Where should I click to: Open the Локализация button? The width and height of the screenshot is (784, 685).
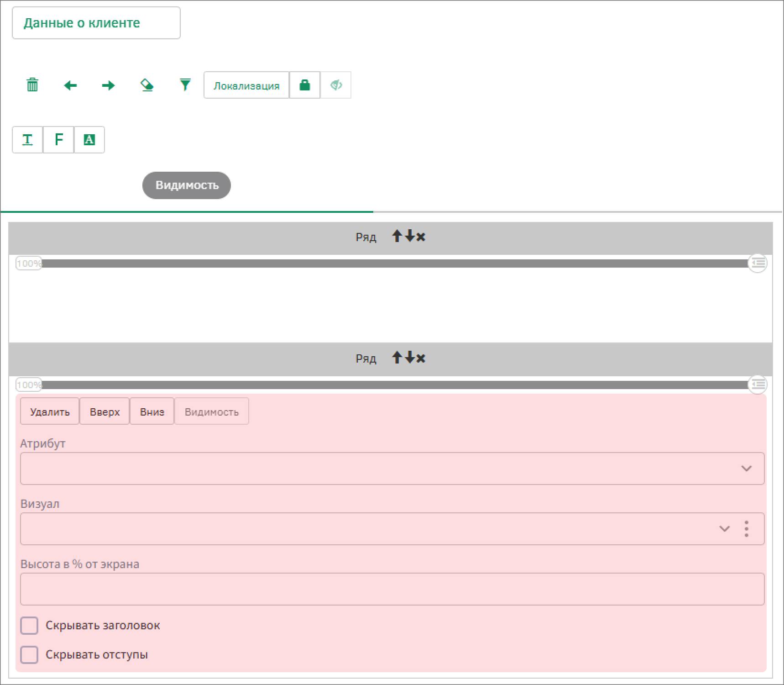click(246, 85)
